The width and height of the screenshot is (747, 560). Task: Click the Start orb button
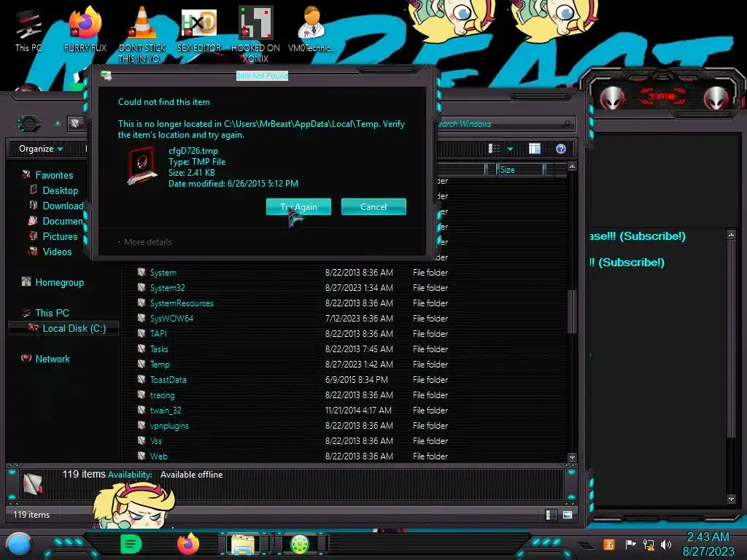(19, 544)
